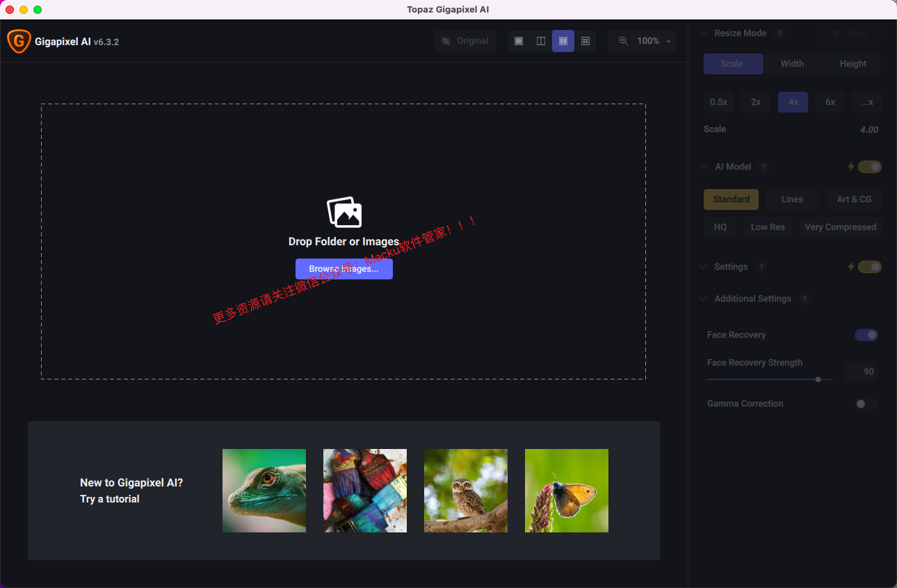Click the Try a tutorial text
The image size is (897, 588).
pos(110,499)
